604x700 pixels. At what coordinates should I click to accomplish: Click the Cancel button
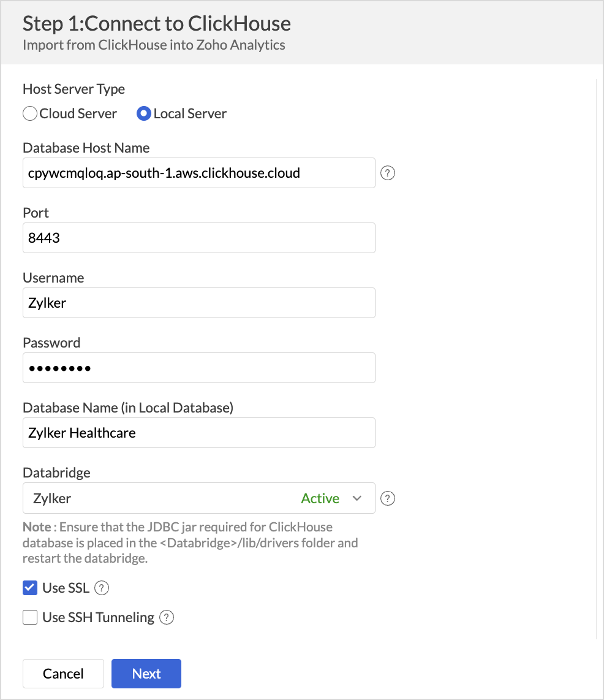63,674
